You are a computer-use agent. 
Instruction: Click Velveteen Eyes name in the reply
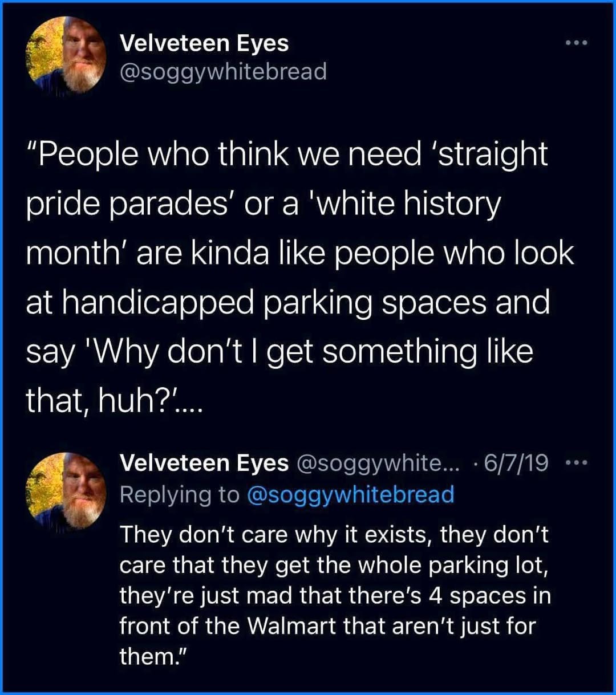coord(204,463)
